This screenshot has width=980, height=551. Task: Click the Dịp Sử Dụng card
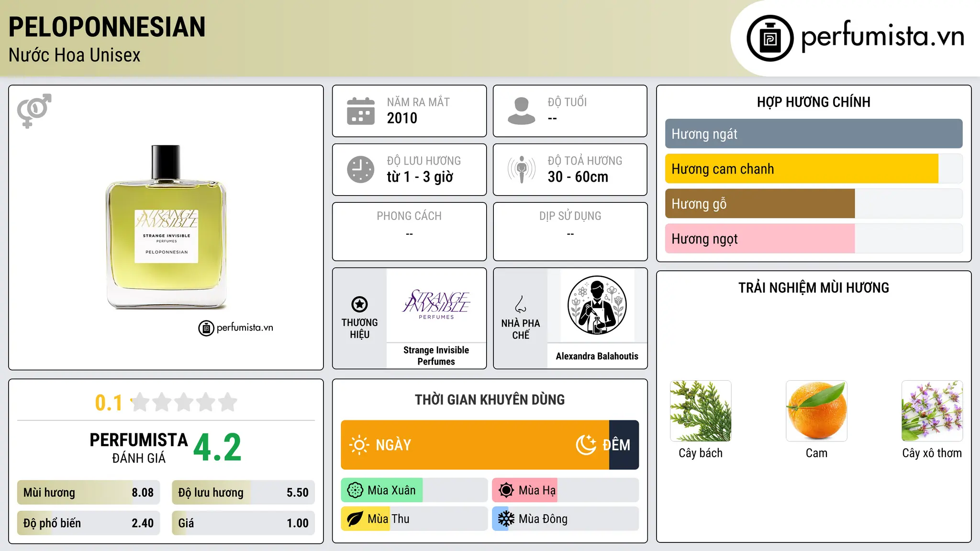pyautogui.click(x=570, y=231)
